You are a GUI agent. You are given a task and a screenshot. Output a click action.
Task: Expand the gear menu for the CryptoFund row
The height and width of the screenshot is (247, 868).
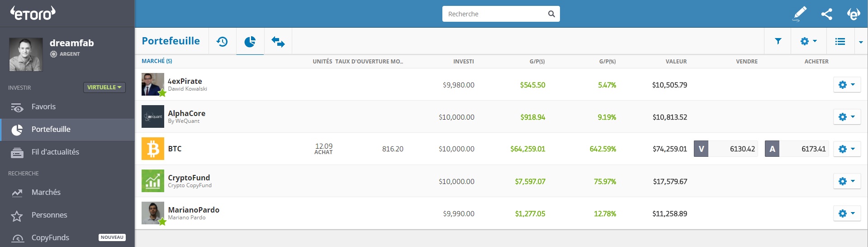pos(846,181)
